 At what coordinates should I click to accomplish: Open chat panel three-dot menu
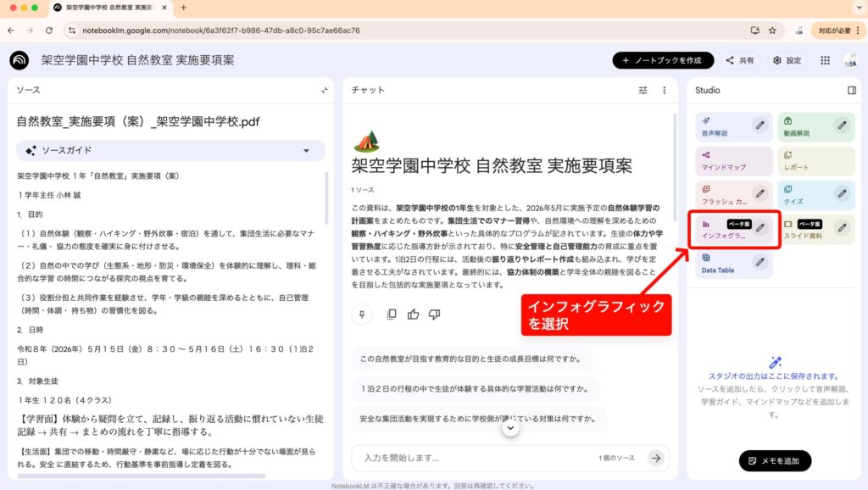664,90
